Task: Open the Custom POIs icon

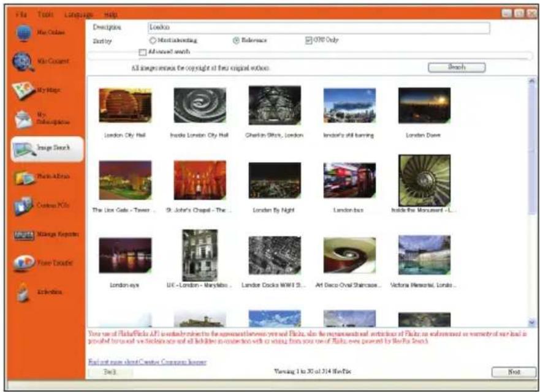Action: click(x=23, y=206)
